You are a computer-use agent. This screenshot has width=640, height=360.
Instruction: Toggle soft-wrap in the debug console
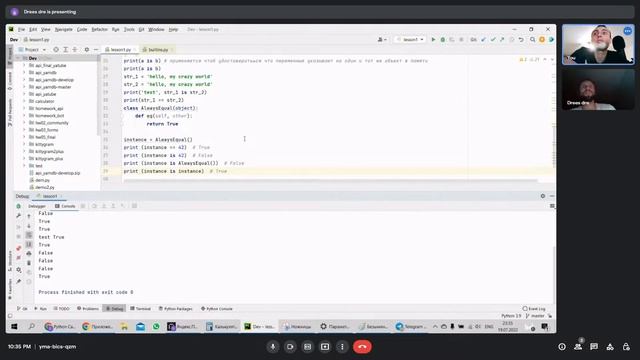click(29, 235)
